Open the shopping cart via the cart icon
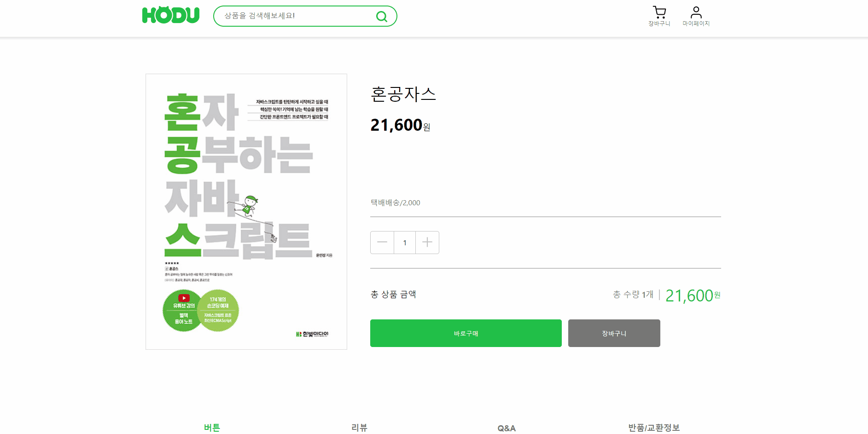The image size is (868, 434). coord(659,12)
